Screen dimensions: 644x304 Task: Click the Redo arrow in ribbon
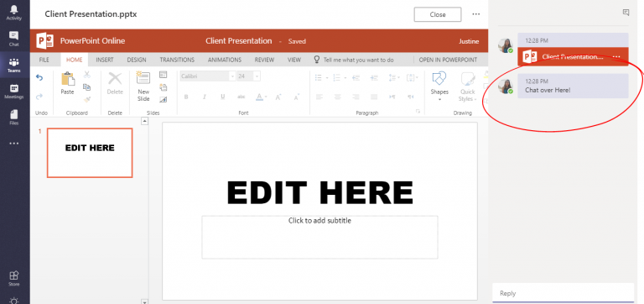coord(39,97)
